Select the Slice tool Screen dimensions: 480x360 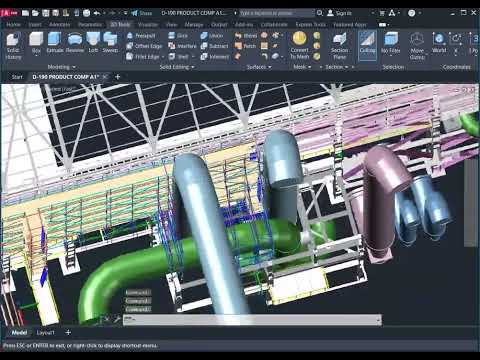(x=178, y=35)
